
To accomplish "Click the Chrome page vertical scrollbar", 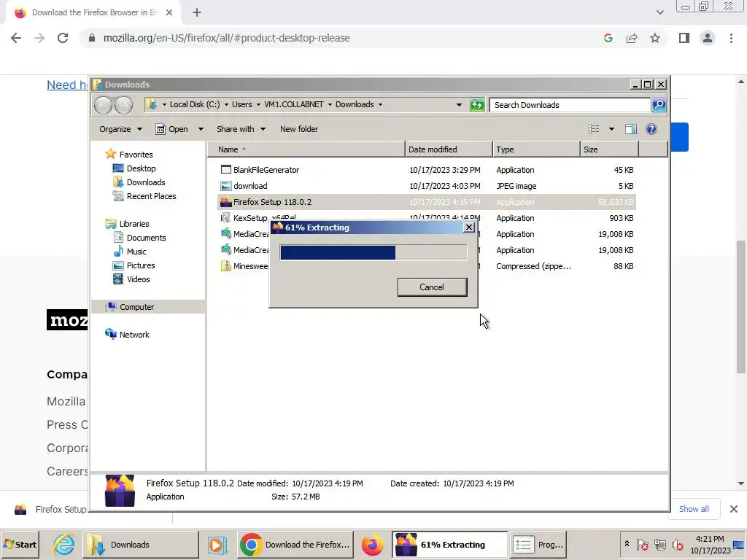I will (x=741, y=307).
